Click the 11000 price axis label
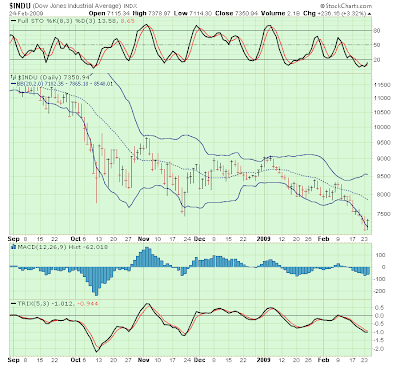This screenshot has height=365, width=400. click(381, 98)
